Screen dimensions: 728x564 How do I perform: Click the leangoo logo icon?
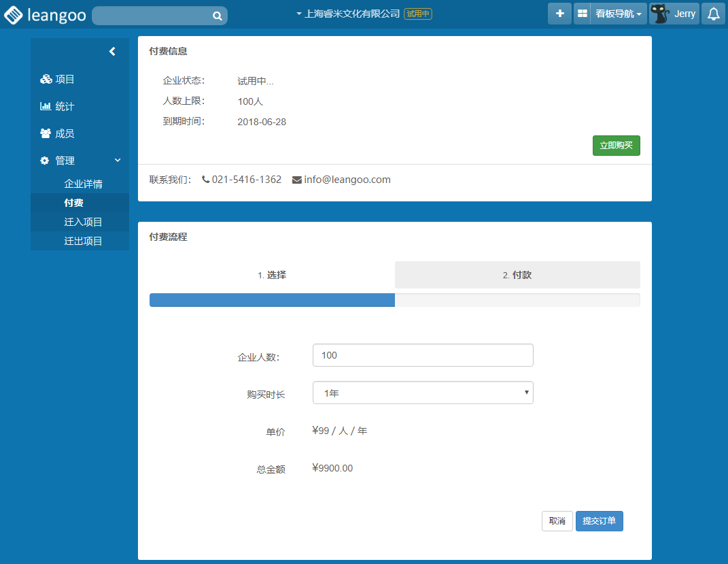coord(14,15)
